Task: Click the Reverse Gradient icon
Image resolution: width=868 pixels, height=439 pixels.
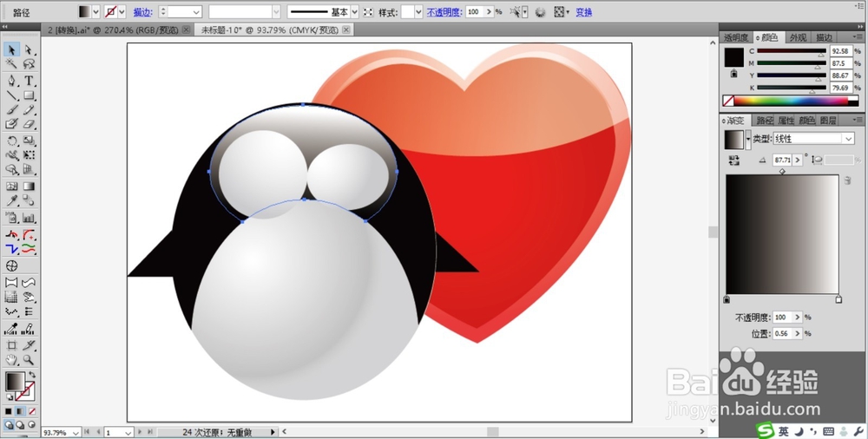Action: pyautogui.click(x=734, y=160)
